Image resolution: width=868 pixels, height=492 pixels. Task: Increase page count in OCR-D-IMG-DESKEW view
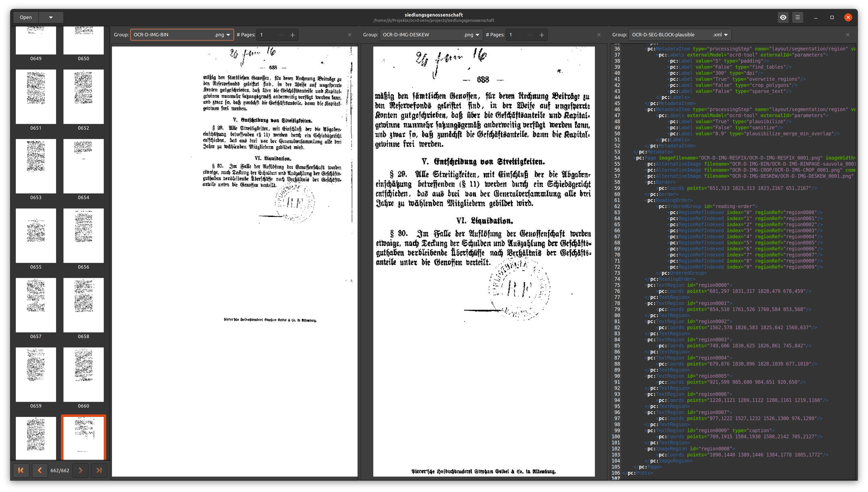coord(542,35)
